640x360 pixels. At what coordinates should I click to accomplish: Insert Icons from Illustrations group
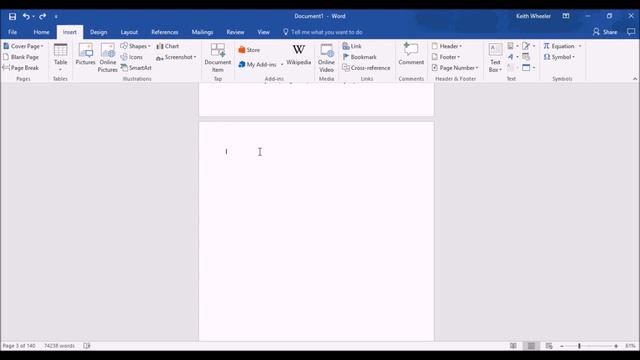tap(131, 57)
